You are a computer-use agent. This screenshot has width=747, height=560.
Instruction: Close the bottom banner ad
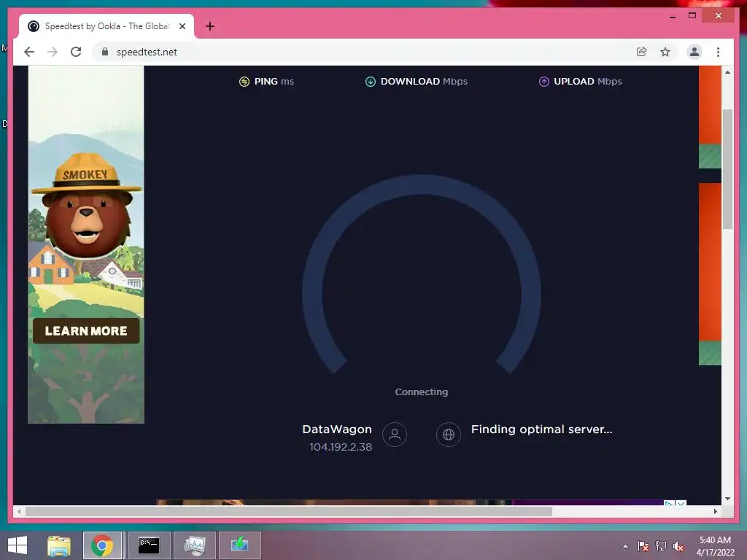[681, 503]
